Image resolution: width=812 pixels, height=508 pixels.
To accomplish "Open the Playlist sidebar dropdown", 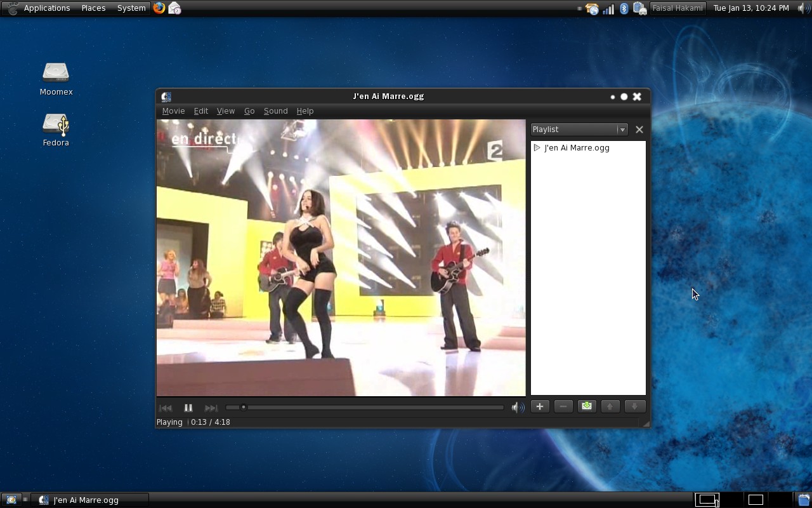I will [579, 130].
